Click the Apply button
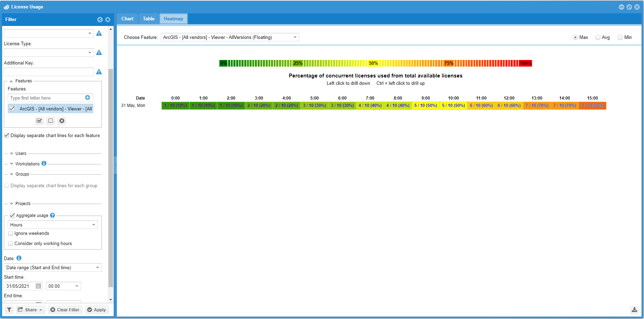644x319 pixels. 97,310
